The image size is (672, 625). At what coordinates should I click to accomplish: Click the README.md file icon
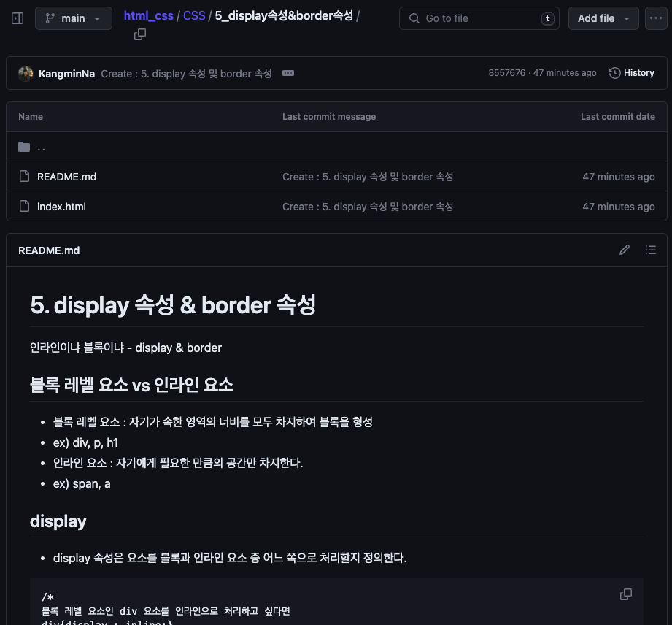pyautogui.click(x=24, y=176)
